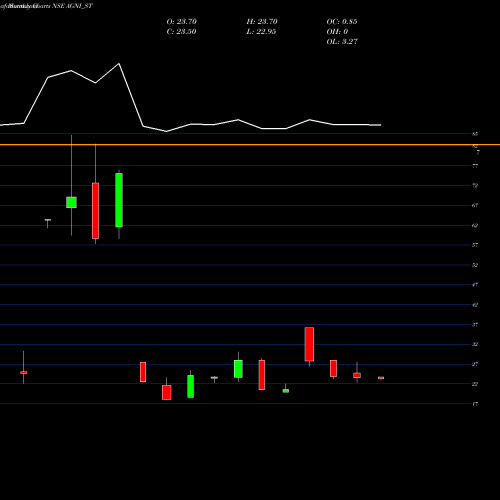This screenshot has height=500, width=500.
Task: Click the 72 price axis label
Action: coord(475,185)
